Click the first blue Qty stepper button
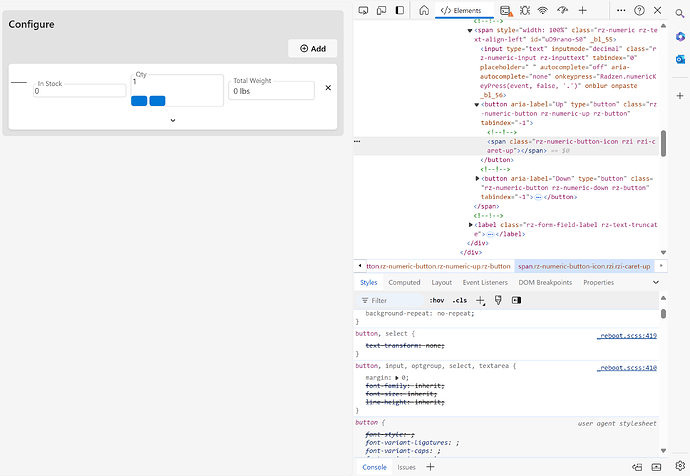The height and width of the screenshot is (476, 690). coord(139,101)
